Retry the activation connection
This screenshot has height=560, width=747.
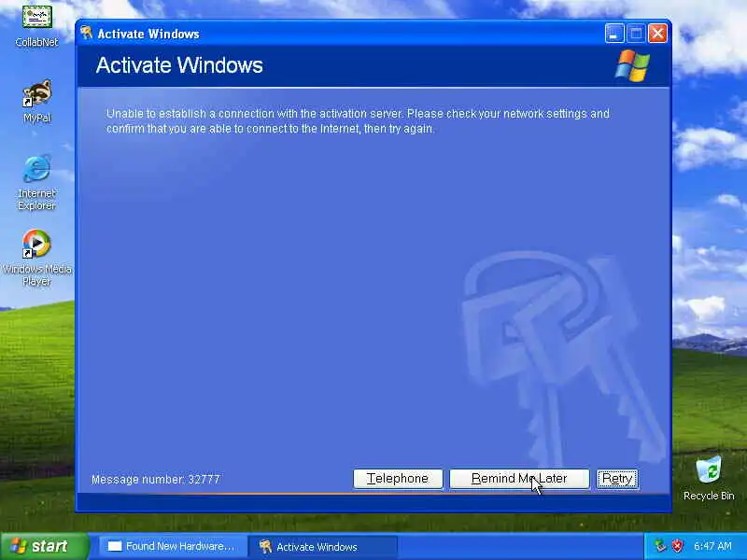(617, 479)
